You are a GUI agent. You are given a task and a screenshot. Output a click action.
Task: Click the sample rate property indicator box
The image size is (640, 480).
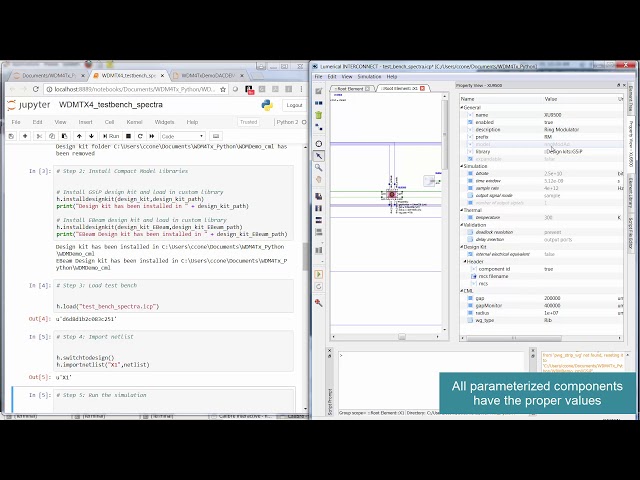[470, 188]
